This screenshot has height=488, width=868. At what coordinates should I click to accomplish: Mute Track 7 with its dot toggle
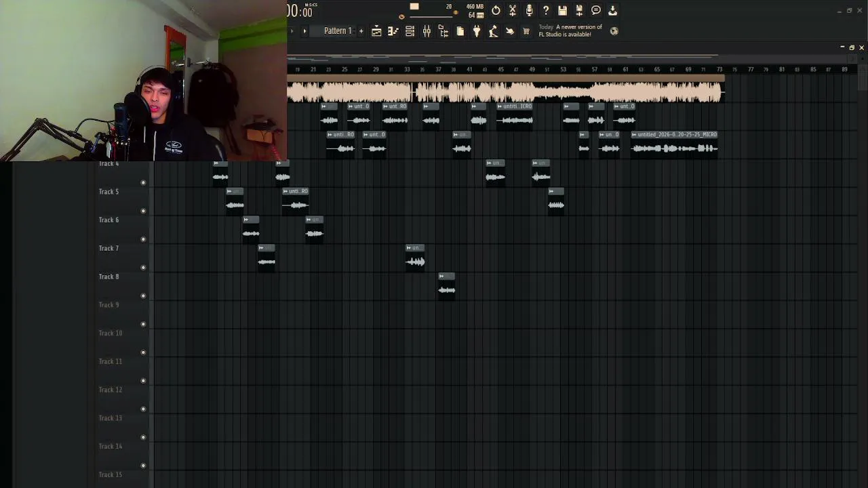tap(143, 268)
